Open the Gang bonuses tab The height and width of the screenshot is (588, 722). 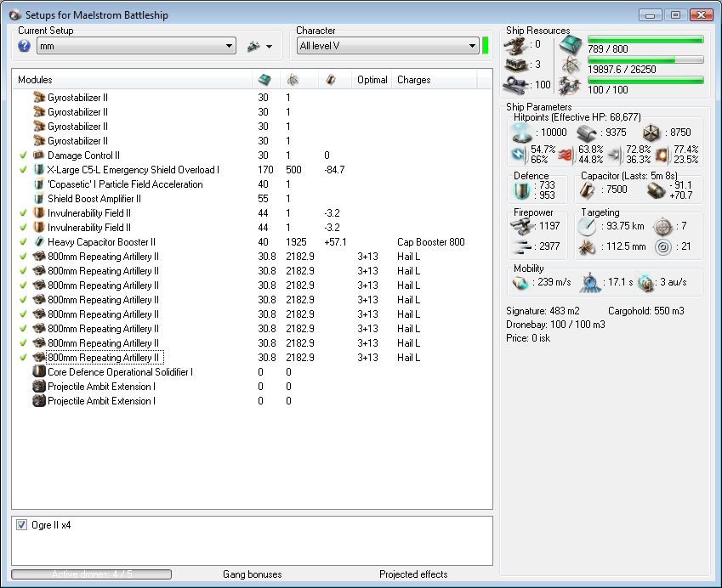click(x=252, y=574)
